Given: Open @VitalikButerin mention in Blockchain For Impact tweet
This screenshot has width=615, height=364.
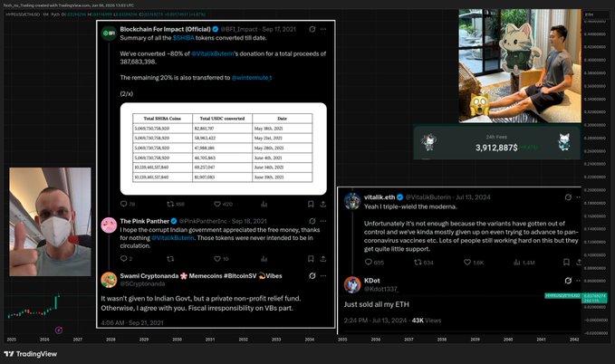Looking at the screenshot, I should click(213, 53).
